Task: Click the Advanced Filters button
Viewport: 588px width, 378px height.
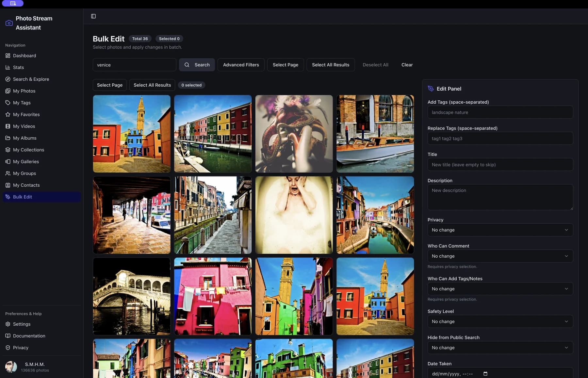Action: click(x=241, y=65)
